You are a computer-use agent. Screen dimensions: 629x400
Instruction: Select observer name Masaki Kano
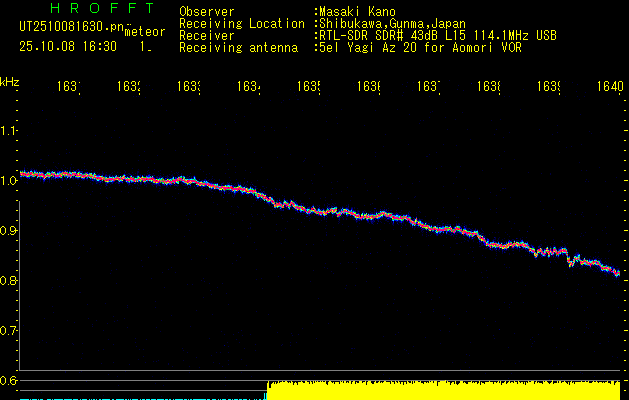pos(359,11)
